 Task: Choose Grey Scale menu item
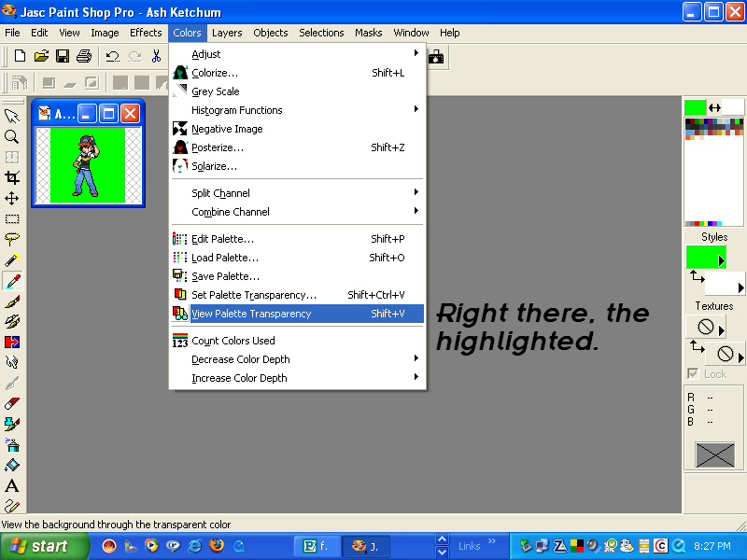297,91
